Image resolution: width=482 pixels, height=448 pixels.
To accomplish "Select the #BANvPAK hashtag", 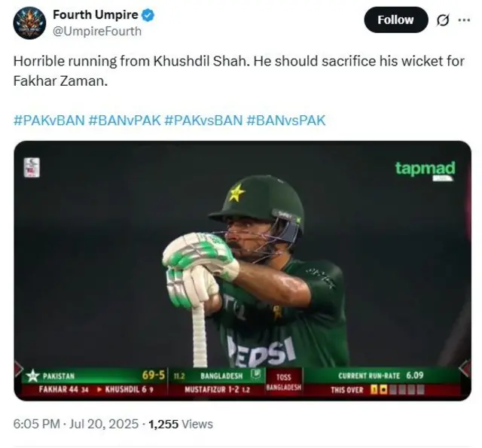I will point(124,120).
